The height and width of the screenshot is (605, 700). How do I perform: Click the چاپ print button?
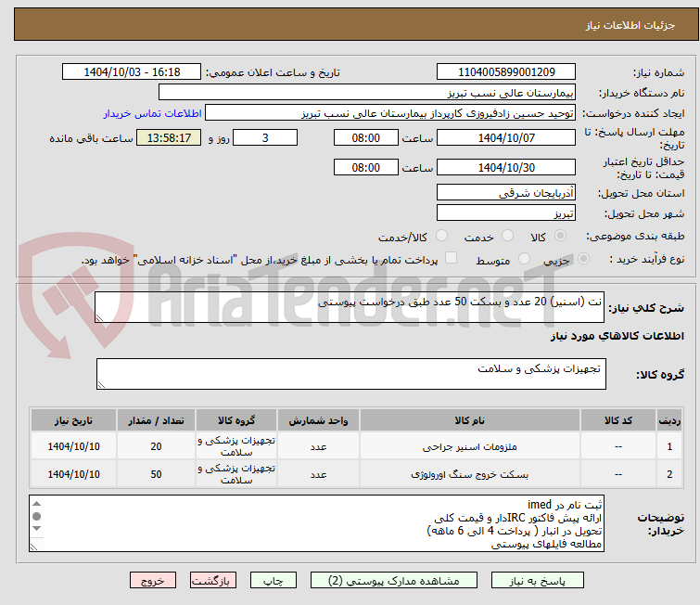tap(273, 581)
